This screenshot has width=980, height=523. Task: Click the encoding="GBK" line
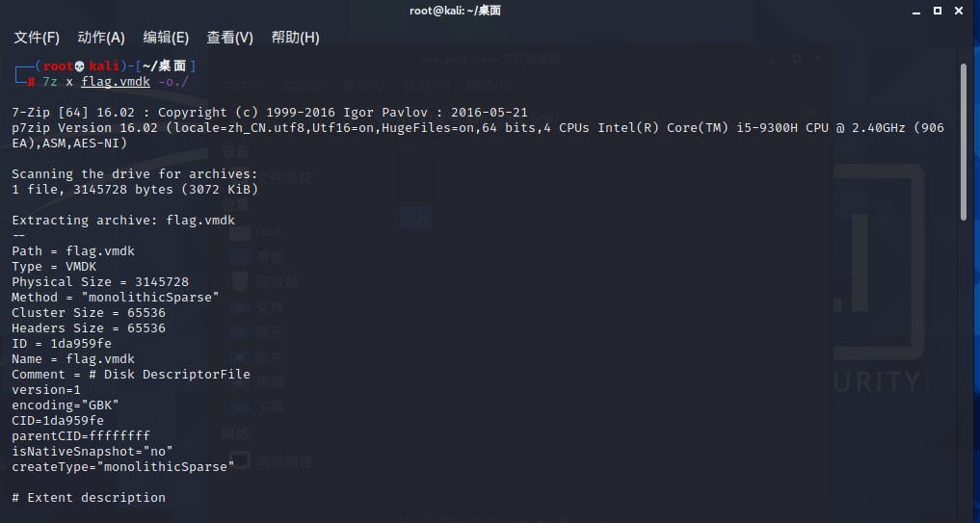click(x=66, y=405)
